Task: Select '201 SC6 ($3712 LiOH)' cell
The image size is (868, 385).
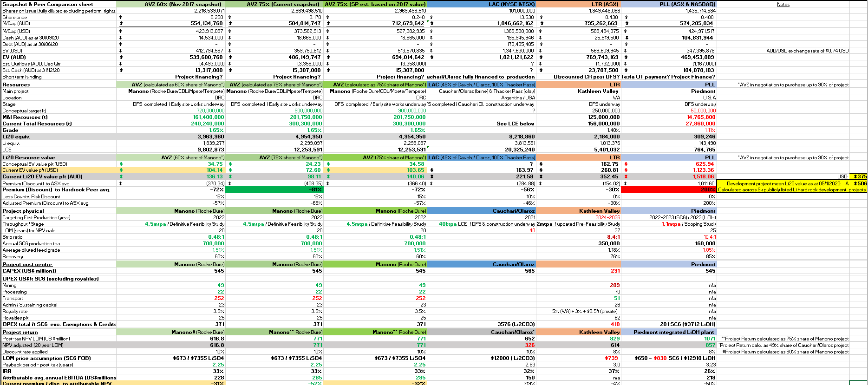Action: (688, 324)
